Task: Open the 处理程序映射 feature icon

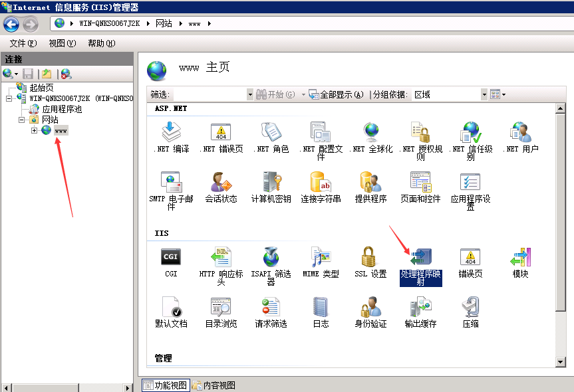Action: (x=420, y=258)
